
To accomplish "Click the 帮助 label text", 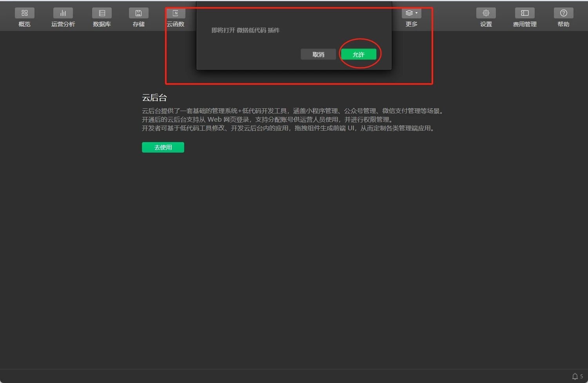I will click(x=564, y=24).
